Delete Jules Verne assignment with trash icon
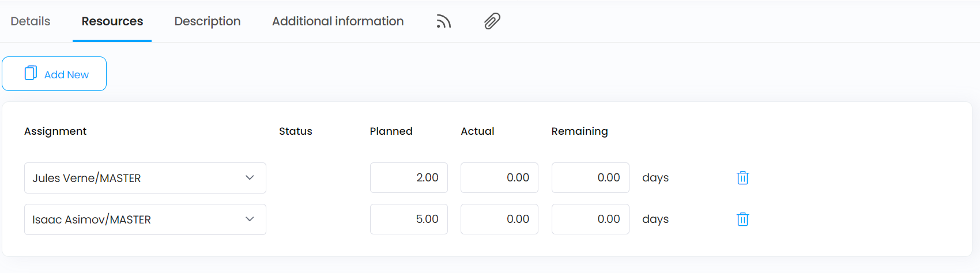Viewport: 980px width, 273px height. (742, 178)
